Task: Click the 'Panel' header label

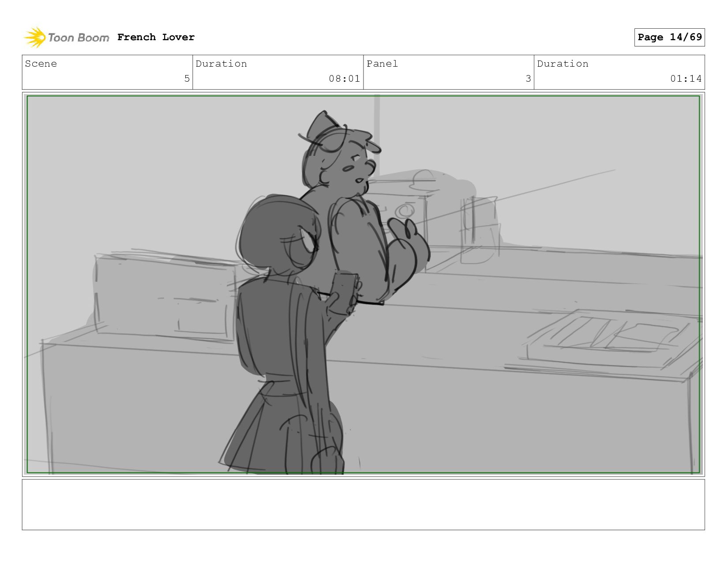Action: (382, 64)
